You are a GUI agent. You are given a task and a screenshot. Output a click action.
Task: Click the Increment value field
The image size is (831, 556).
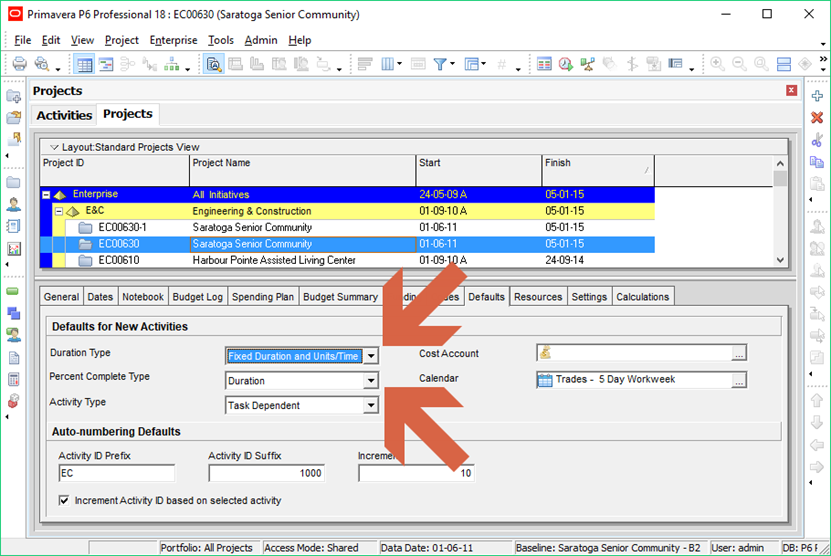[x=416, y=473]
